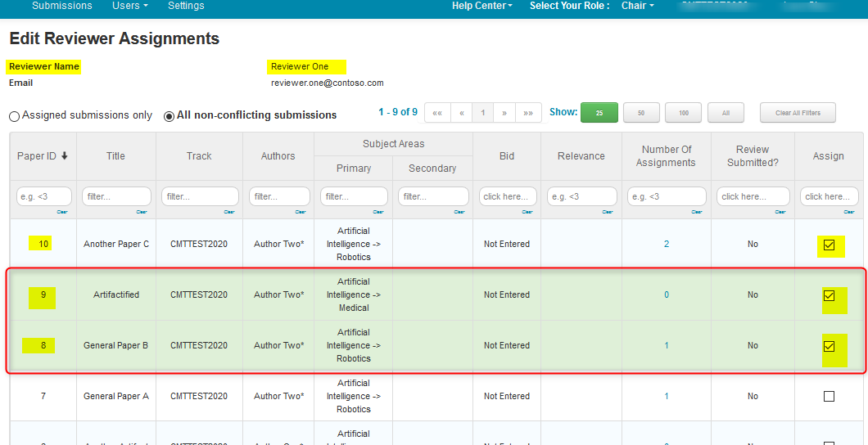Jump to the last page of results
Screen dimensions: 868x445
(528, 113)
